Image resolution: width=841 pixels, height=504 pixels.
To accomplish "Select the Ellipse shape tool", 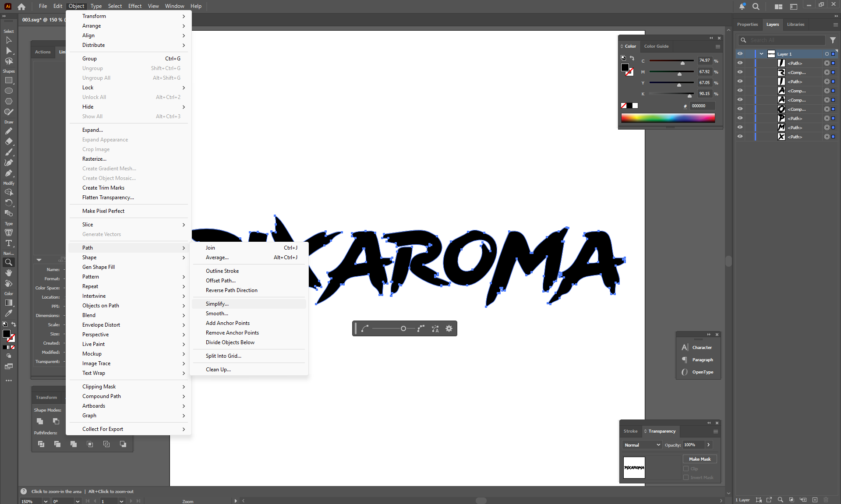I will 8,91.
